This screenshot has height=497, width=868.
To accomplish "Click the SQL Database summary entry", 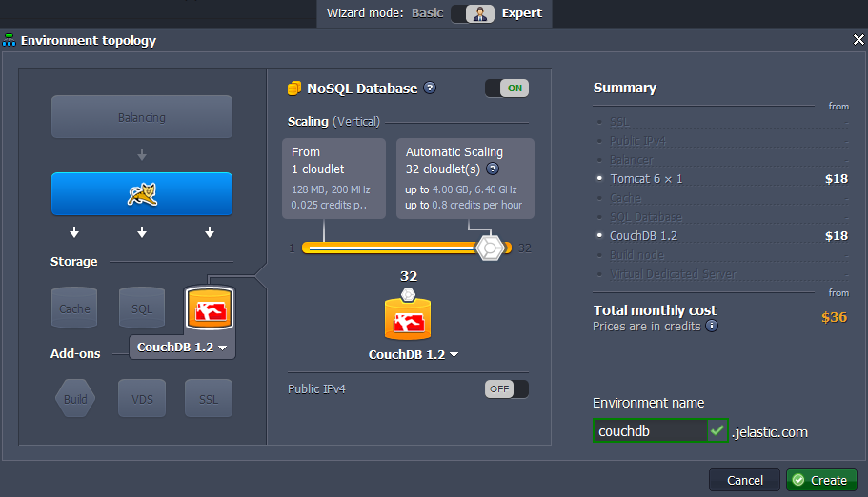I will [720, 217].
